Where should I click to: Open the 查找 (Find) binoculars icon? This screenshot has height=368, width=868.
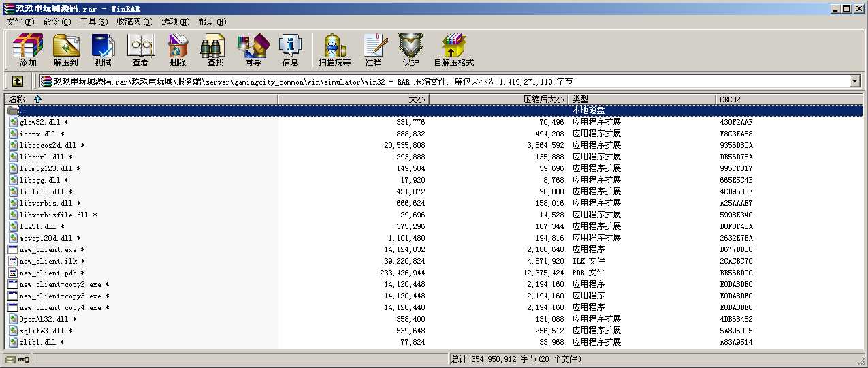[215, 50]
